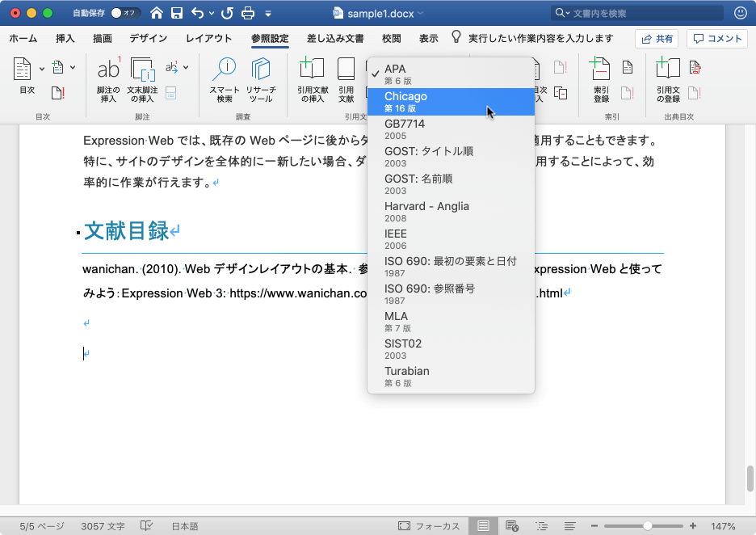
Task: Switch to print layout view icon
Action: coord(483,526)
